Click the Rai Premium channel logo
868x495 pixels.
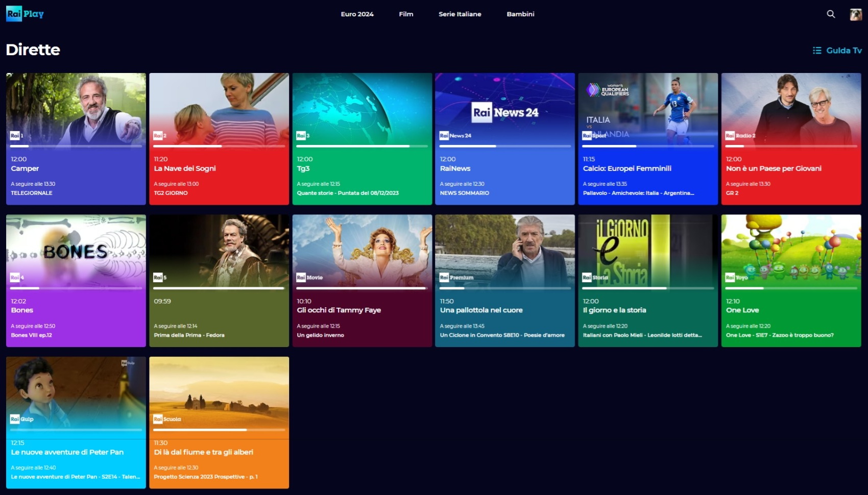pyautogui.click(x=456, y=277)
